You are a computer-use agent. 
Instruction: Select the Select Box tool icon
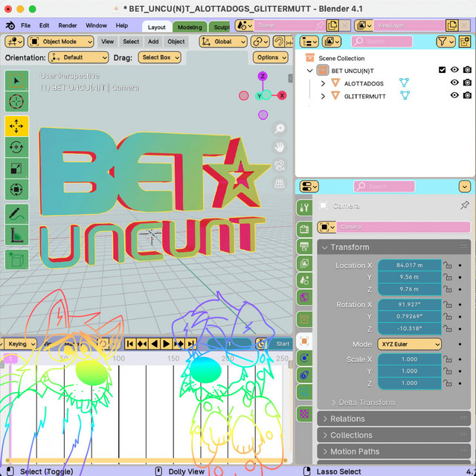16,81
